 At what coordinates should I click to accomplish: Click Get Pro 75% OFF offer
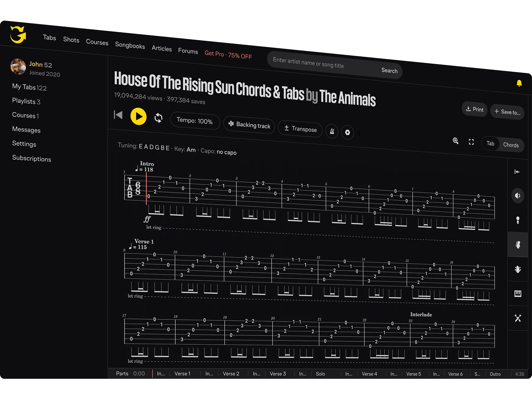228,55
